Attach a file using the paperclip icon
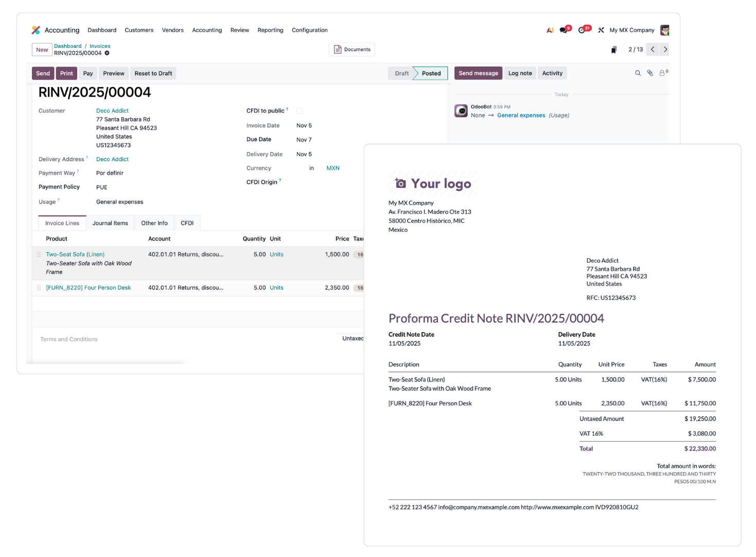This screenshot has width=756, height=557. 649,73
